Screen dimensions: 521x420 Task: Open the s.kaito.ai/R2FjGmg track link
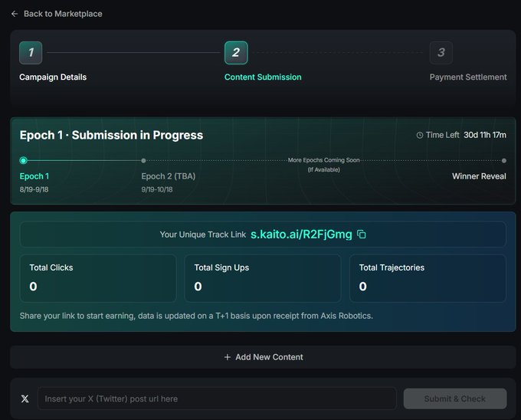(301, 235)
